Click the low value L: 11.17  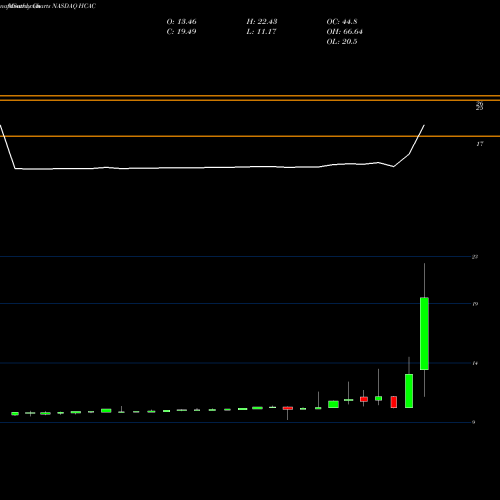point(261,32)
